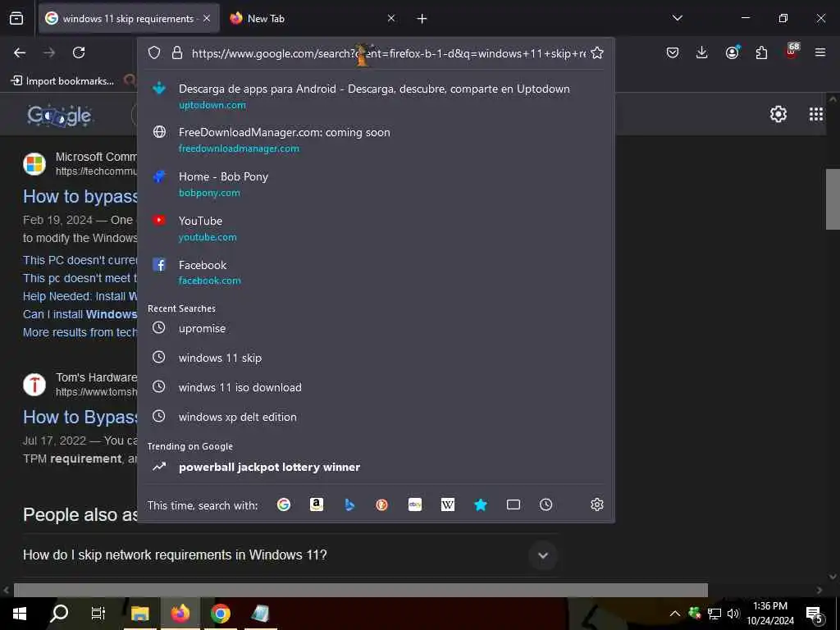Open 'More results from tech' link
The height and width of the screenshot is (630, 840).
[x=80, y=333]
